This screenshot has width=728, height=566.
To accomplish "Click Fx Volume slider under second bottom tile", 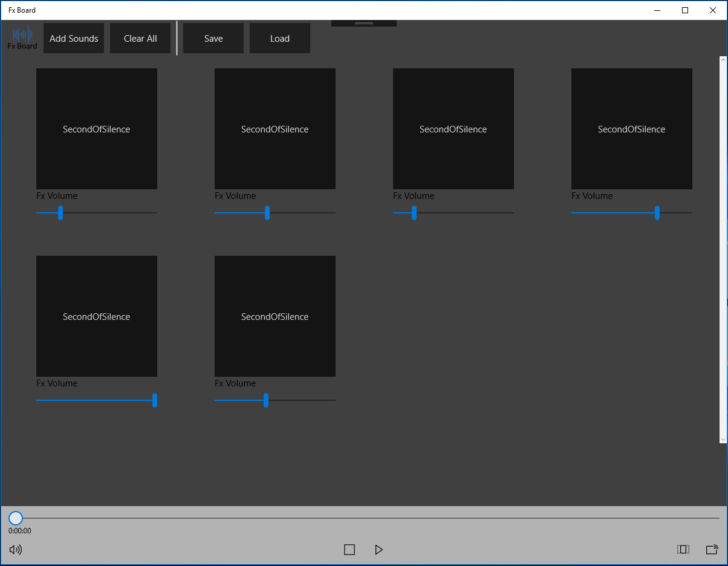I will (275, 400).
